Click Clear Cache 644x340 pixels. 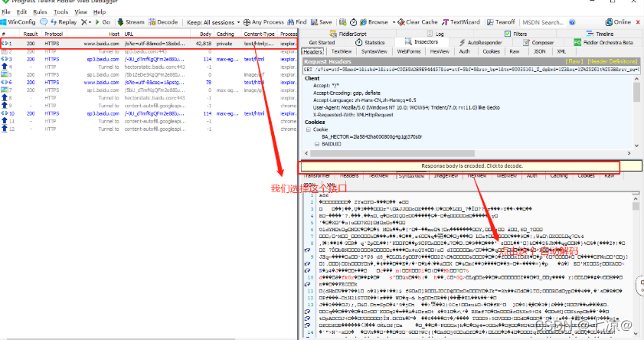pos(418,22)
